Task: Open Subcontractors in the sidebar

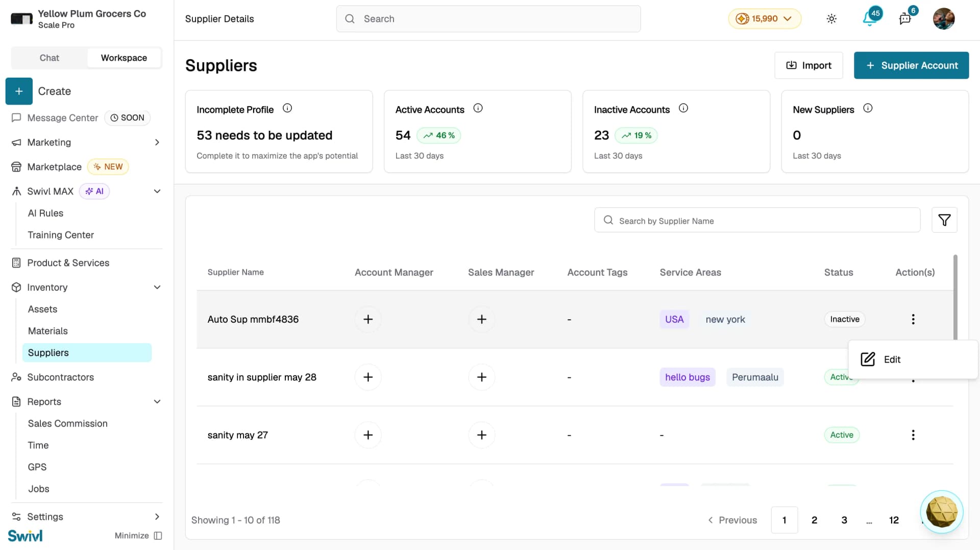Action: (60, 377)
